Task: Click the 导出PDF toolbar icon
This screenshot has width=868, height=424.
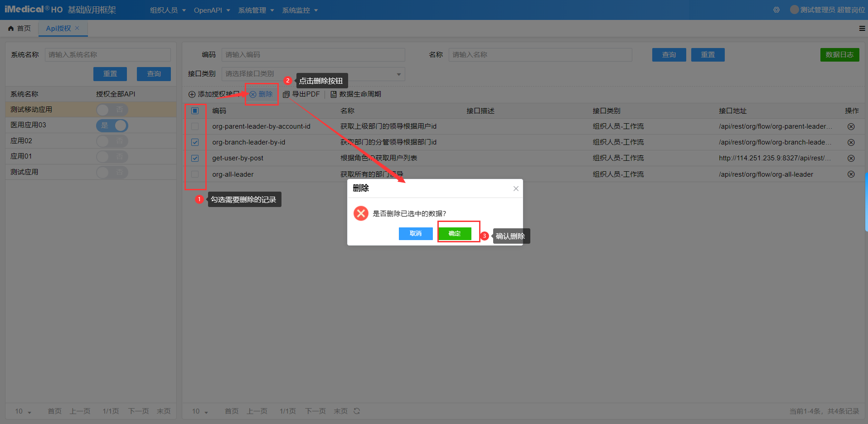Action: 286,94
